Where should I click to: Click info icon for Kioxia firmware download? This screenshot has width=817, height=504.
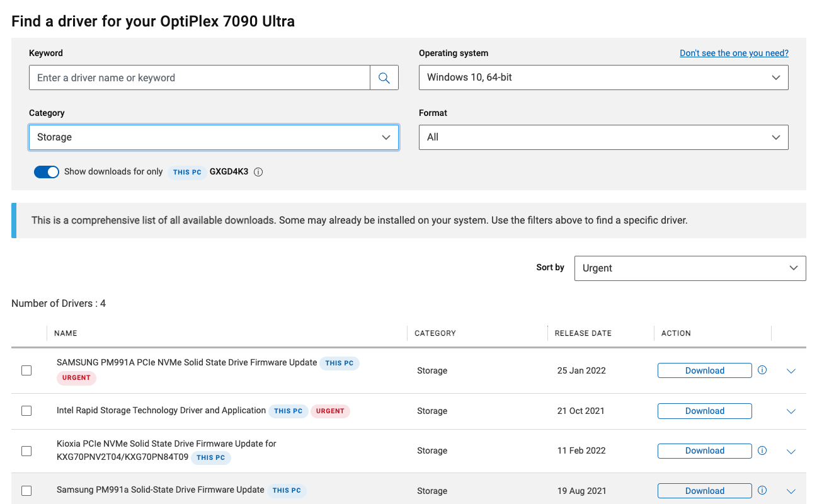(762, 450)
